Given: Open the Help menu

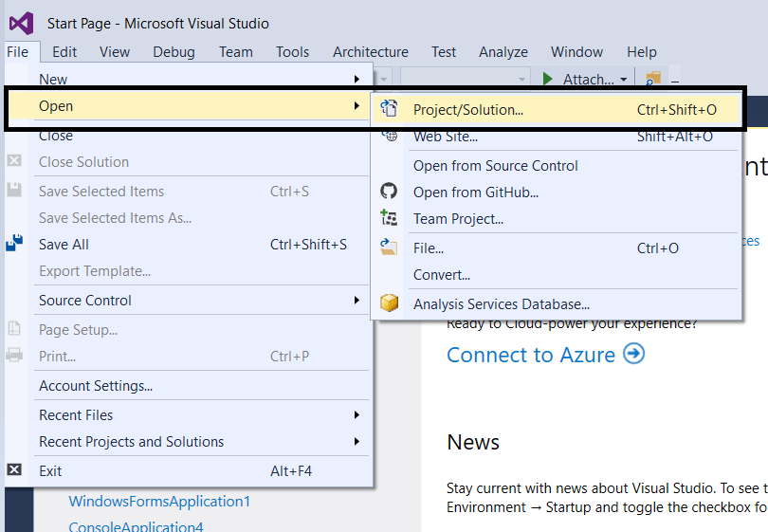Looking at the screenshot, I should point(642,52).
